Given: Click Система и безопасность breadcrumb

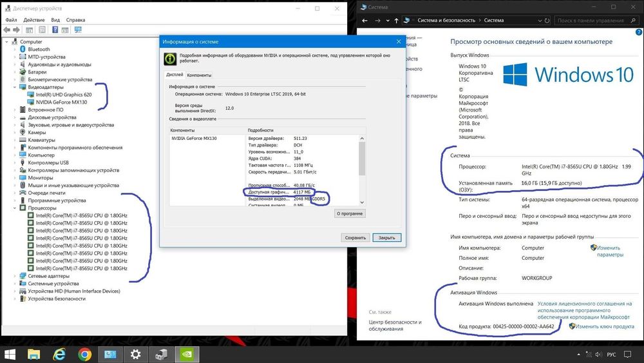Looking at the screenshot, I should point(446,20).
